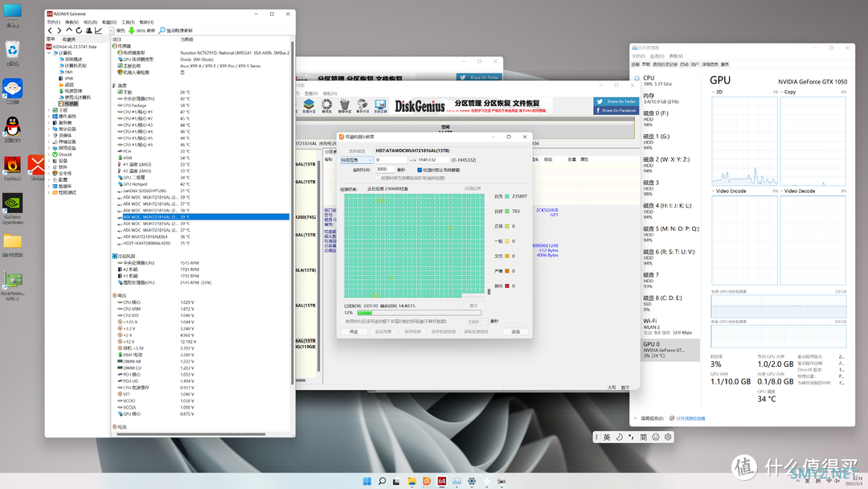Viewport: 868px width, 489px height.
Task: Go back in AIDA64 toolbar
Action: click(x=51, y=31)
